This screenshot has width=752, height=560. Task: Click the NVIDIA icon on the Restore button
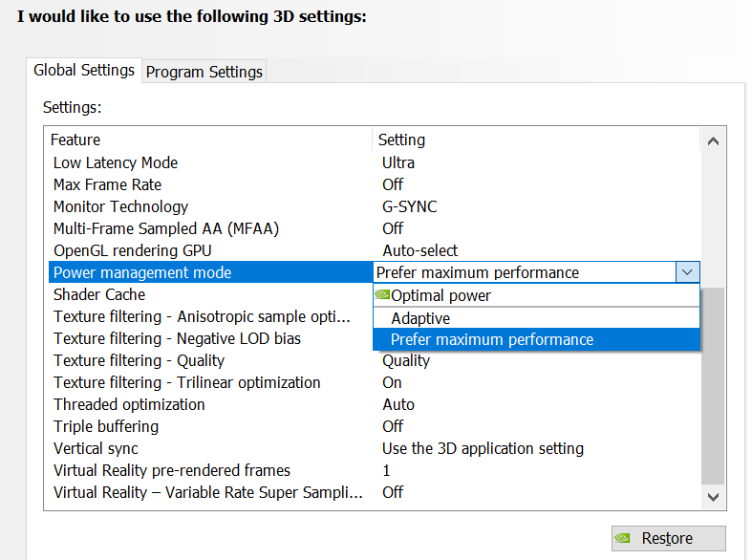[x=623, y=538]
